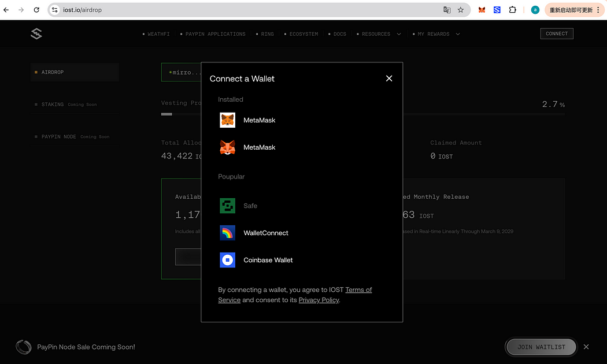
Task: Click the WalletConnect rainbow icon
Action: coord(228,233)
